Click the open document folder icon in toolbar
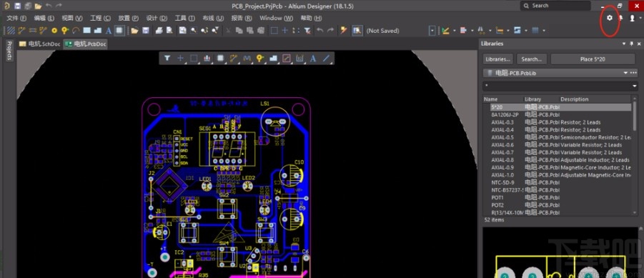 tap(134, 31)
